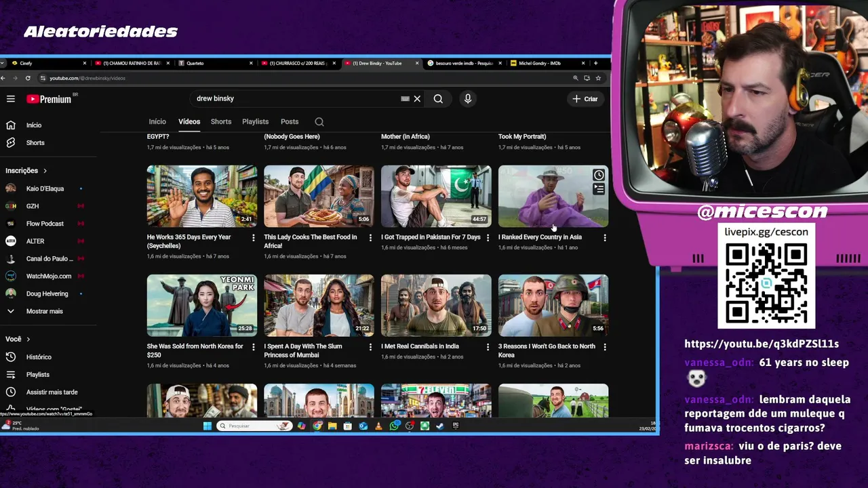Screen dimensions: 868x488
Task: Go to Início in the sidebar
Action: [34, 125]
